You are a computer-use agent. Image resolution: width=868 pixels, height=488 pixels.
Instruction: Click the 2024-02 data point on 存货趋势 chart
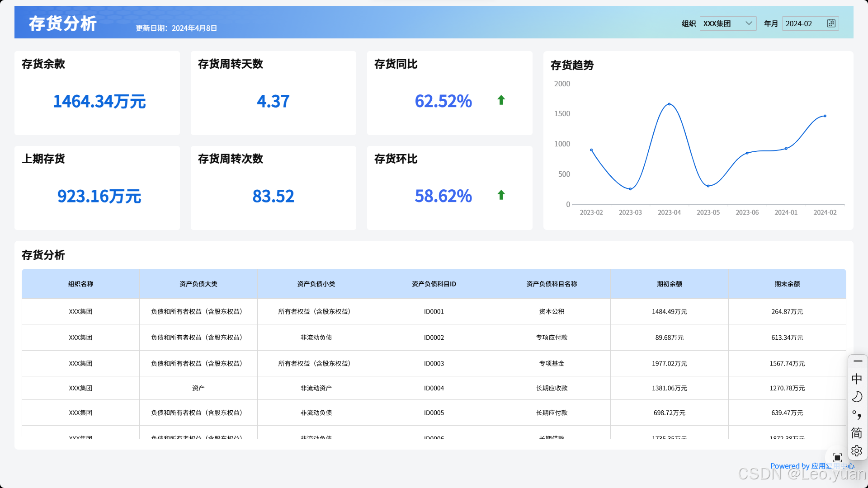825,116
